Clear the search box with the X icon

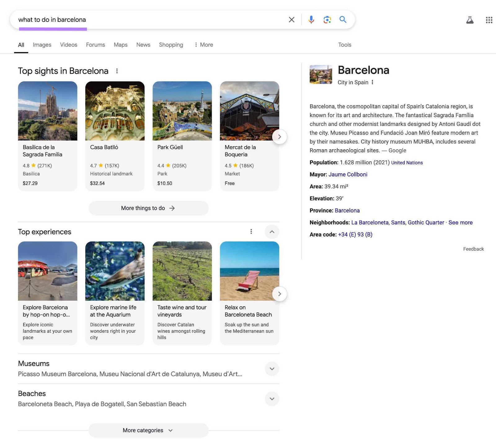291,20
